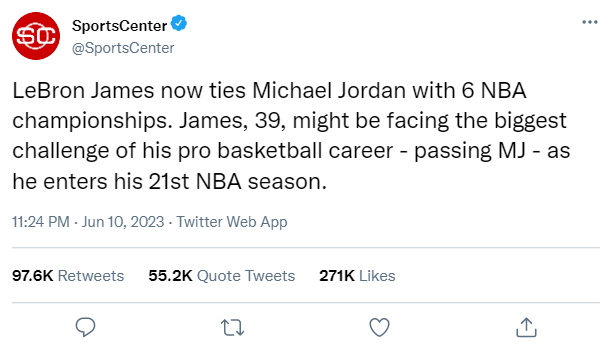Open the share upload-arrow icon
This screenshot has height=364, width=612.
pyautogui.click(x=526, y=327)
